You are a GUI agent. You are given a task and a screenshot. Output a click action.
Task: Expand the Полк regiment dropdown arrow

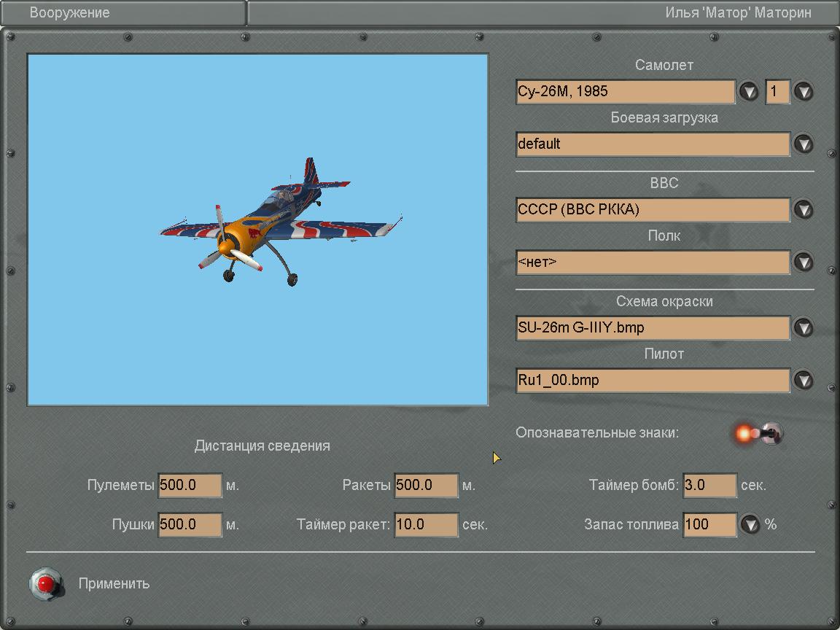pos(803,262)
